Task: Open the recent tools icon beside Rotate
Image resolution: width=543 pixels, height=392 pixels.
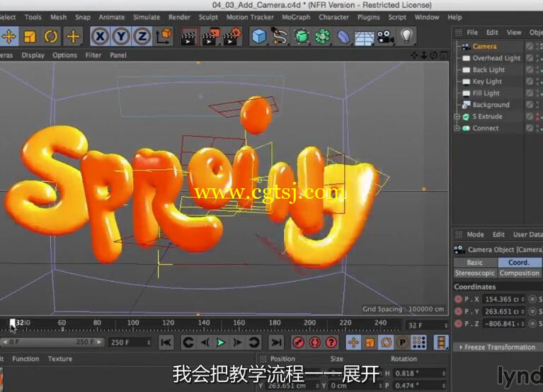Action: pos(73,36)
